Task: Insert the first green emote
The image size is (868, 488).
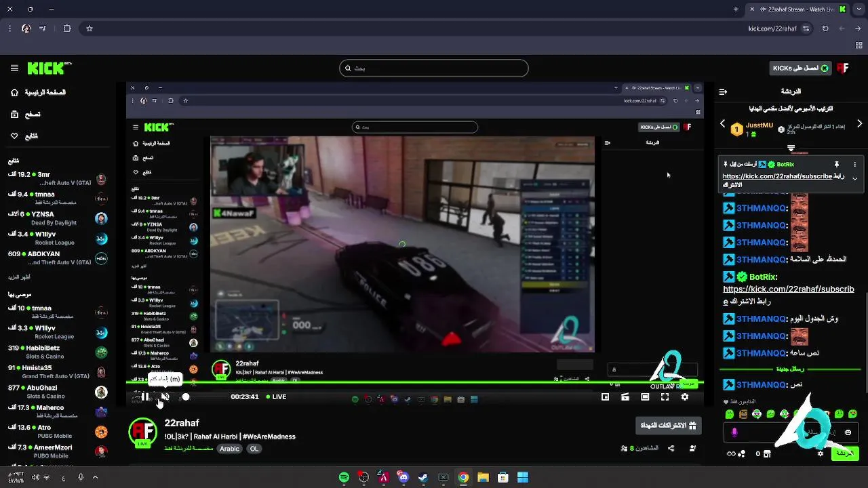Action: 730,414
